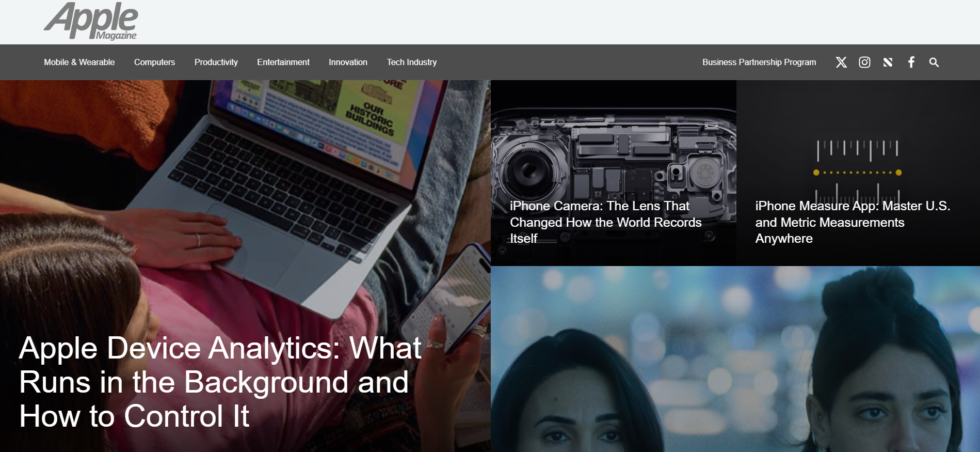Viewport: 980px width, 452px height.
Task: Read Apple Device Analytics article headline
Action: [220, 382]
